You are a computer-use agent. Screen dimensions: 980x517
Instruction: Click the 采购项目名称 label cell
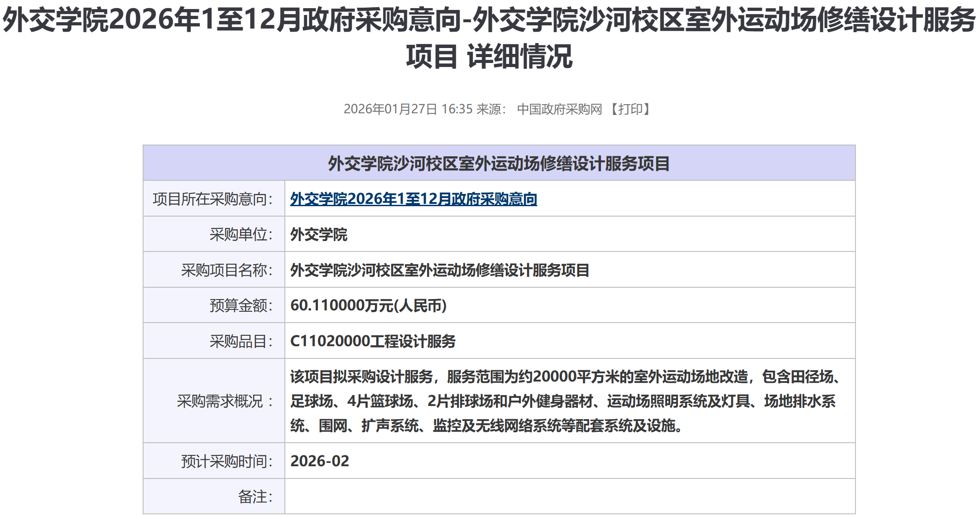(x=227, y=270)
